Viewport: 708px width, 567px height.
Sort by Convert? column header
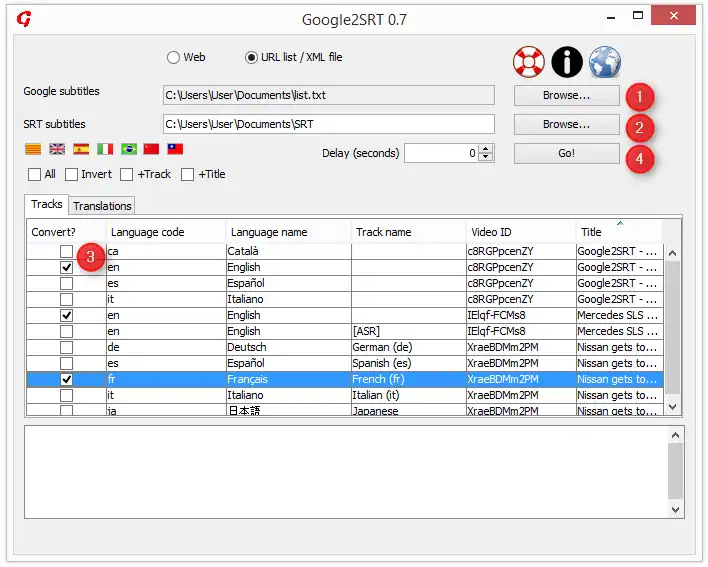[66, 232]
